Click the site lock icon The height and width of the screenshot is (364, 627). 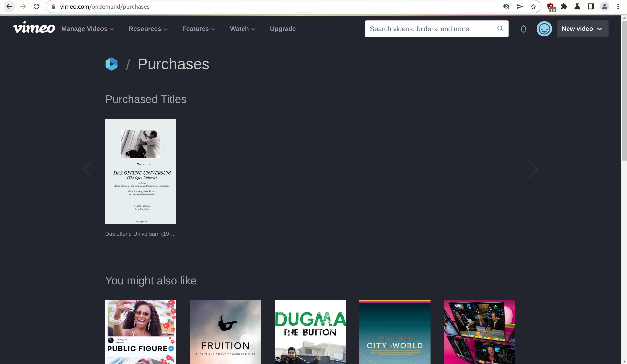point(53,7)
